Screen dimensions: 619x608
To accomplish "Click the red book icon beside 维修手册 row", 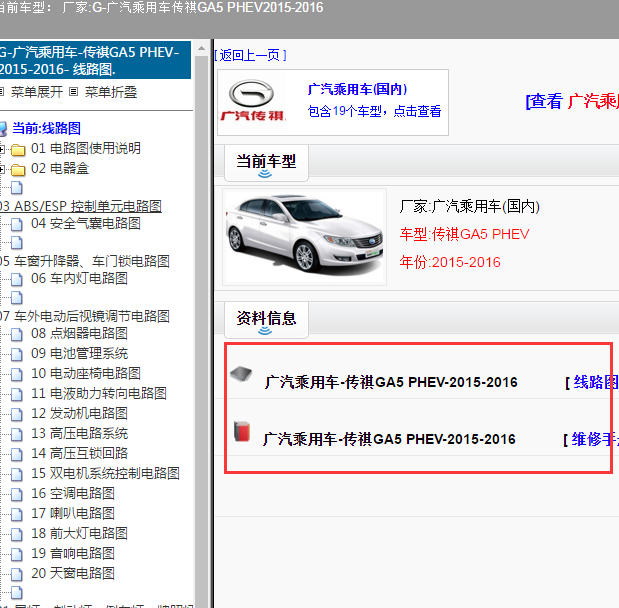I will (x=242, y=431).
